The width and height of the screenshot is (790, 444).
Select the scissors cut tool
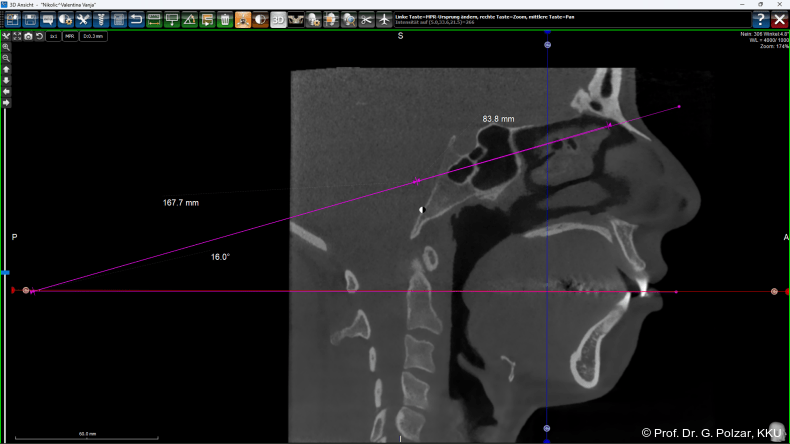[x=366, y=19]
